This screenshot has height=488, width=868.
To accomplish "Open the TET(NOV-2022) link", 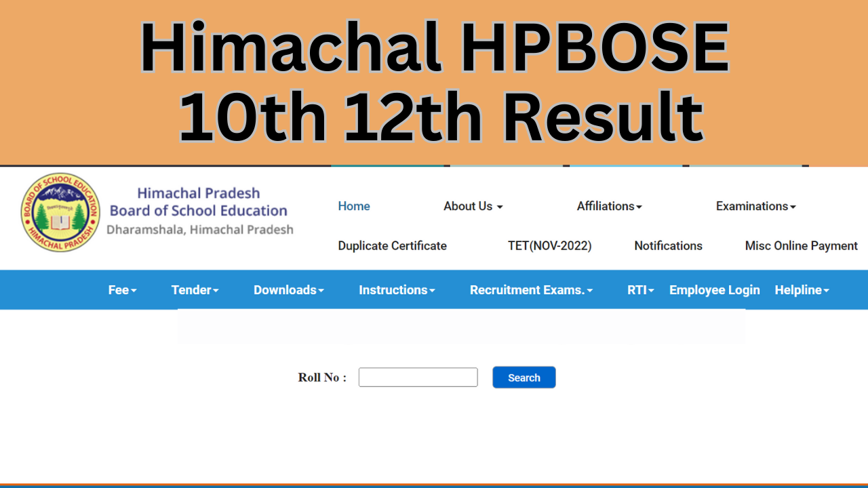I will (x=549, y=246).
